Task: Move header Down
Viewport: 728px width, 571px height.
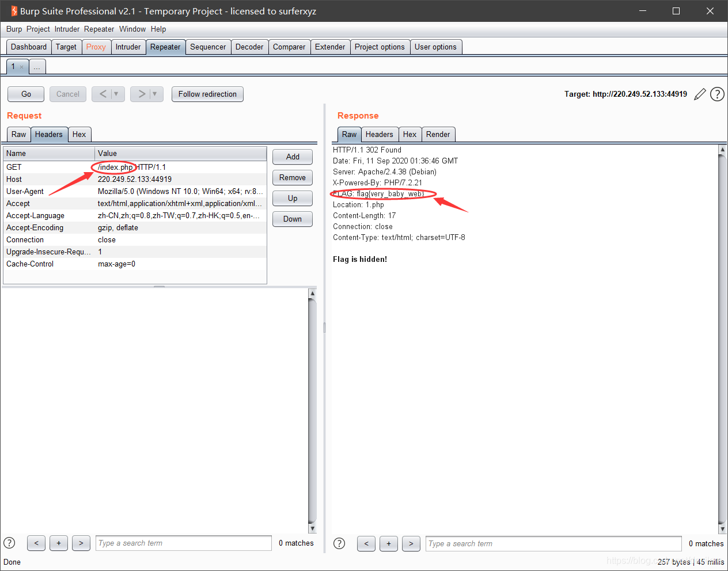Action: (293, 219)
